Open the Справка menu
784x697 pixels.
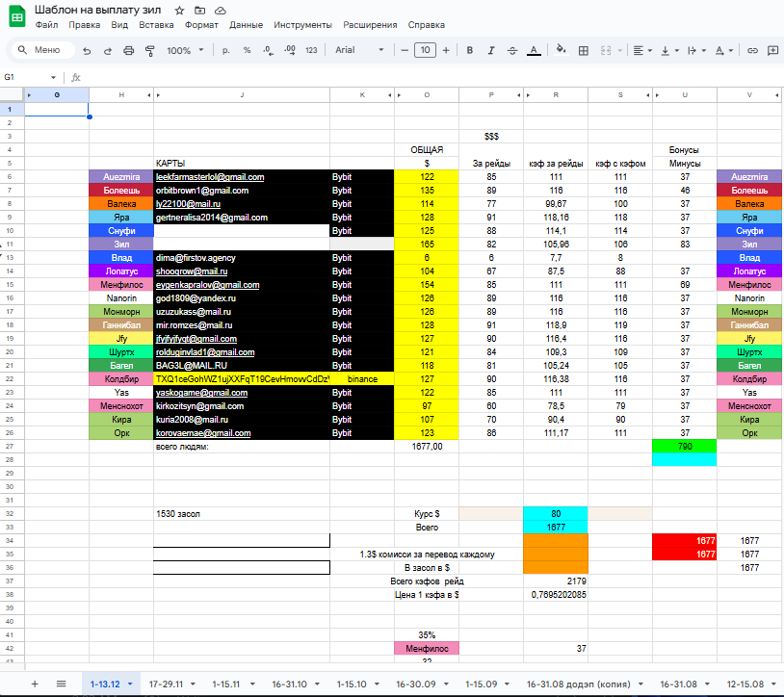[x=426, y=25]
